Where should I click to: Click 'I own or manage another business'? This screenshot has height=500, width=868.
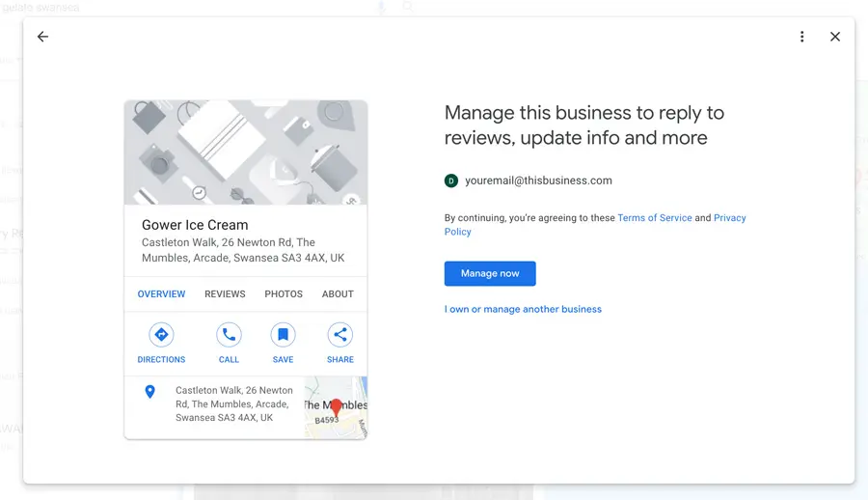[x=523, y=310]
